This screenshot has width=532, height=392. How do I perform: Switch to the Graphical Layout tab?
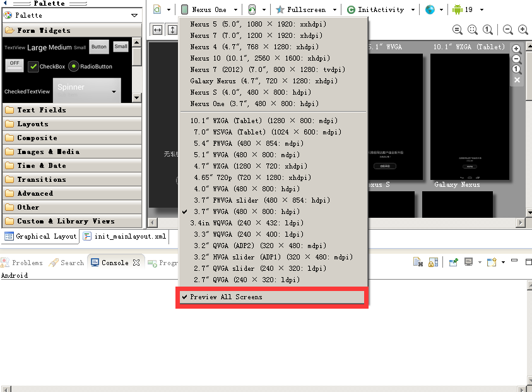coord(40,236)
